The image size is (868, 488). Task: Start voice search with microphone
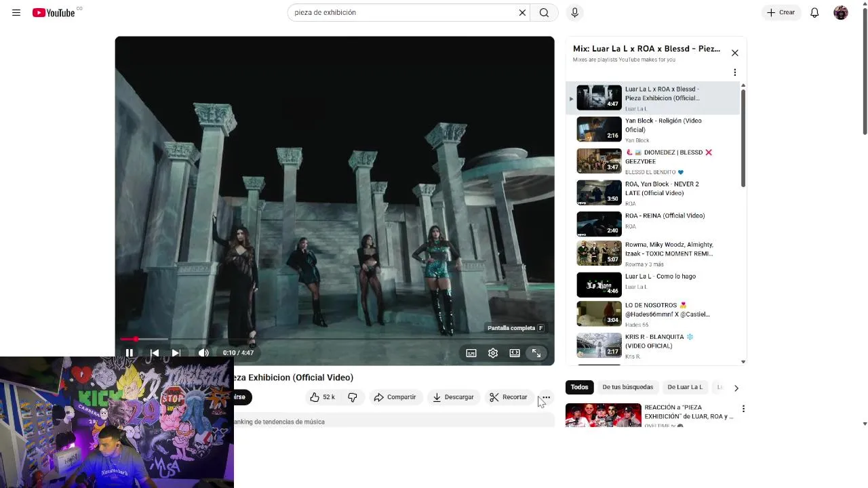(x=574, y=13)
